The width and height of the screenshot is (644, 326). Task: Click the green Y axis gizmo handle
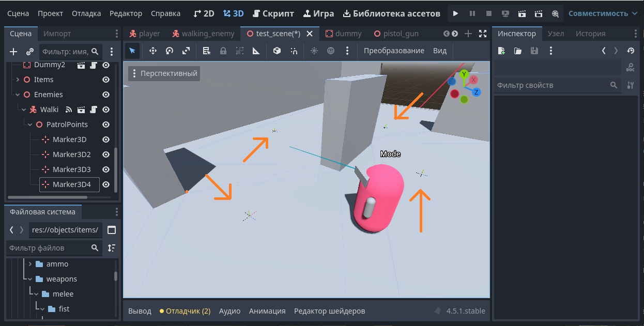pos(464,74)
